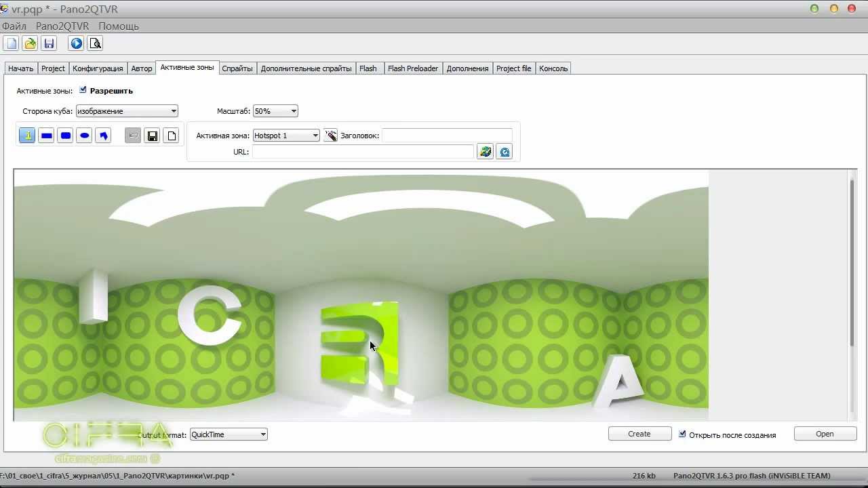Viewport: 868px width, 488px height.
Task: Switch to the Конфигурация tab
Action: 98,68
